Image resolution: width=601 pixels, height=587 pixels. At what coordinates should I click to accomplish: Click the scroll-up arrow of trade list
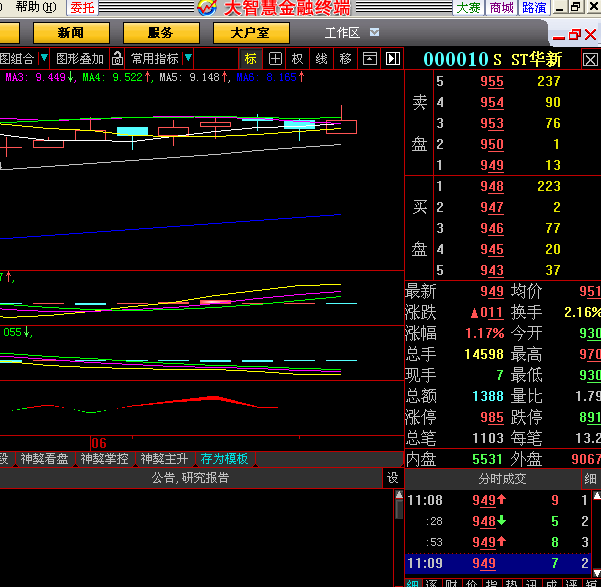597,495
